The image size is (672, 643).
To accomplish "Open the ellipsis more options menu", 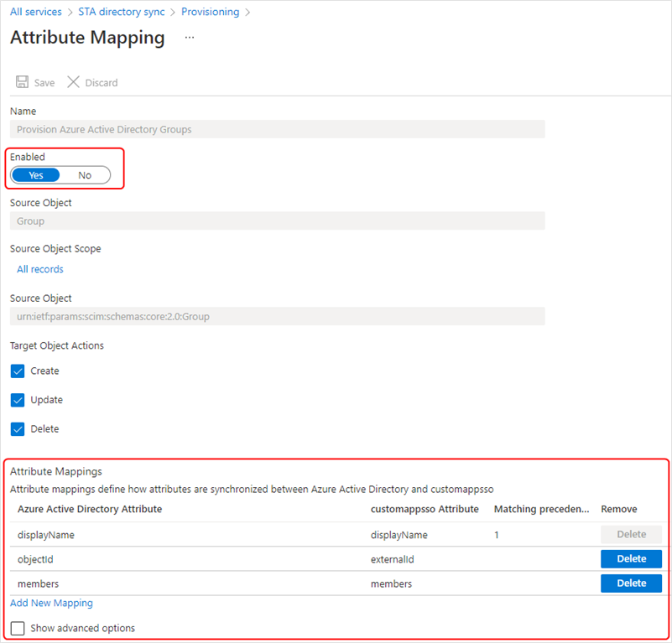I will 190,38.
